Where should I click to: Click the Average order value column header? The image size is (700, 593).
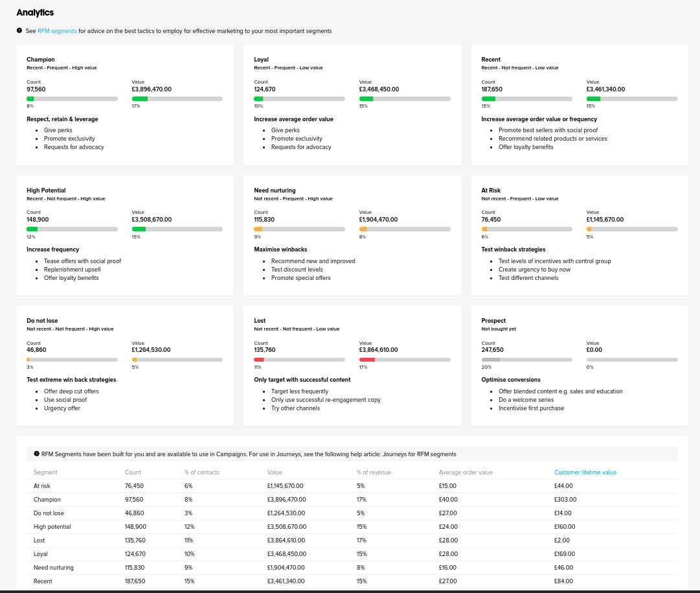pos(466,472)
